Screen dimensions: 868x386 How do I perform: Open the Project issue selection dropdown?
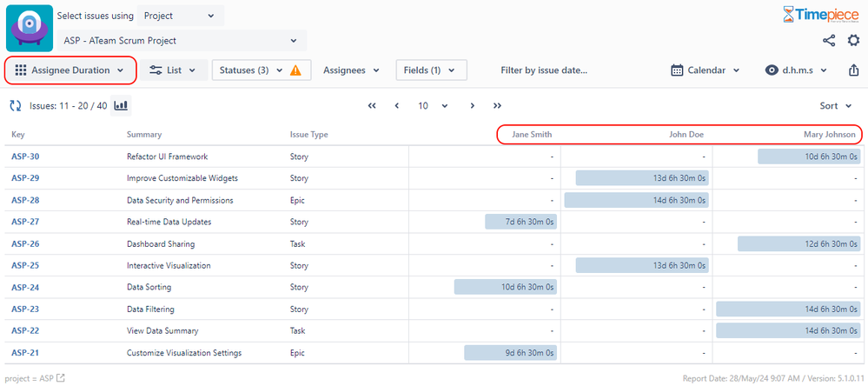point(181,16)
